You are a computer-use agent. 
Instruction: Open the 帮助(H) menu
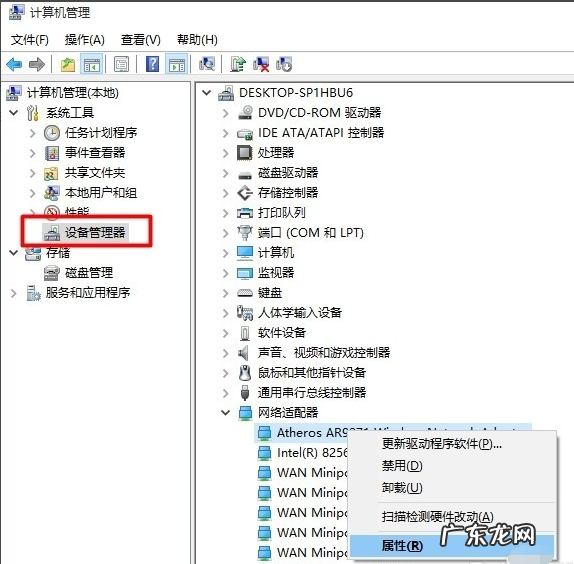pyautogui.click(x=197, y=40)
